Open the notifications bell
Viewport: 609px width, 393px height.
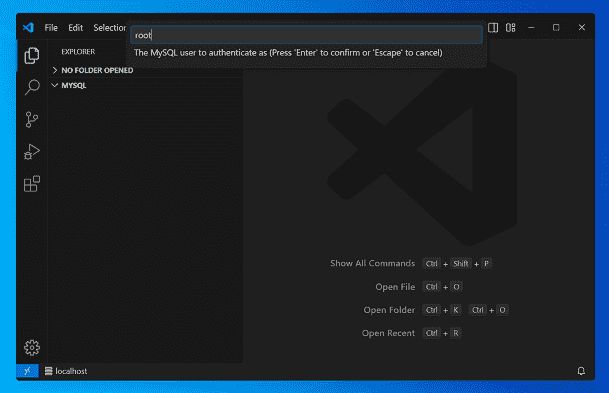[581, 371]
